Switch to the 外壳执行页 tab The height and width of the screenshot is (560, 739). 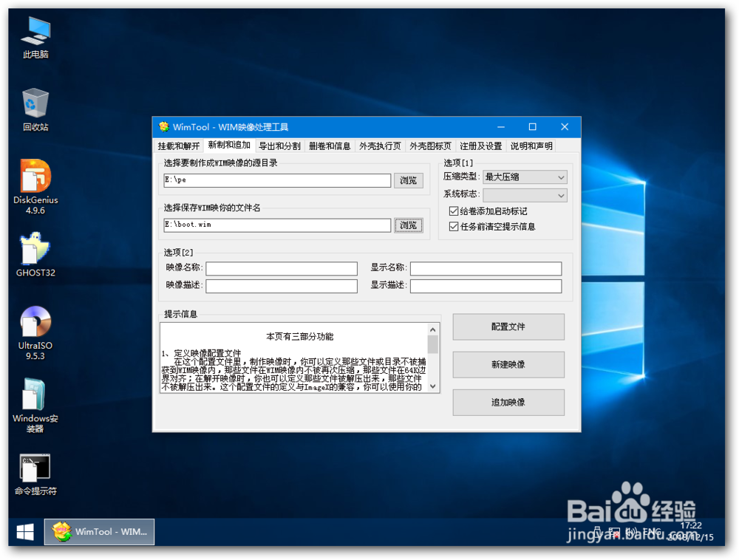380,146
